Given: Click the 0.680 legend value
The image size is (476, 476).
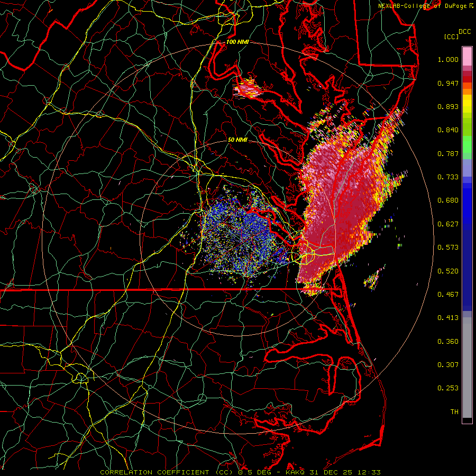Looking at the screenshot, I should (448, 200).
